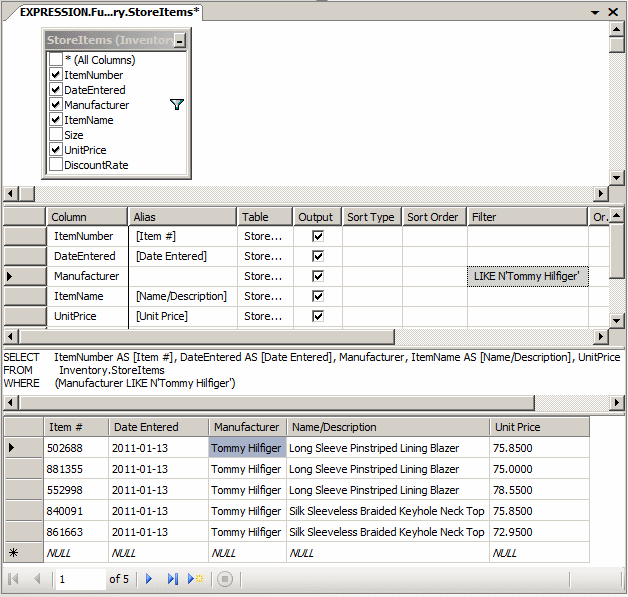Click the Filter column header
This screenshot has height=597, width=628.
pyautogui.click(x=527, y=217)
